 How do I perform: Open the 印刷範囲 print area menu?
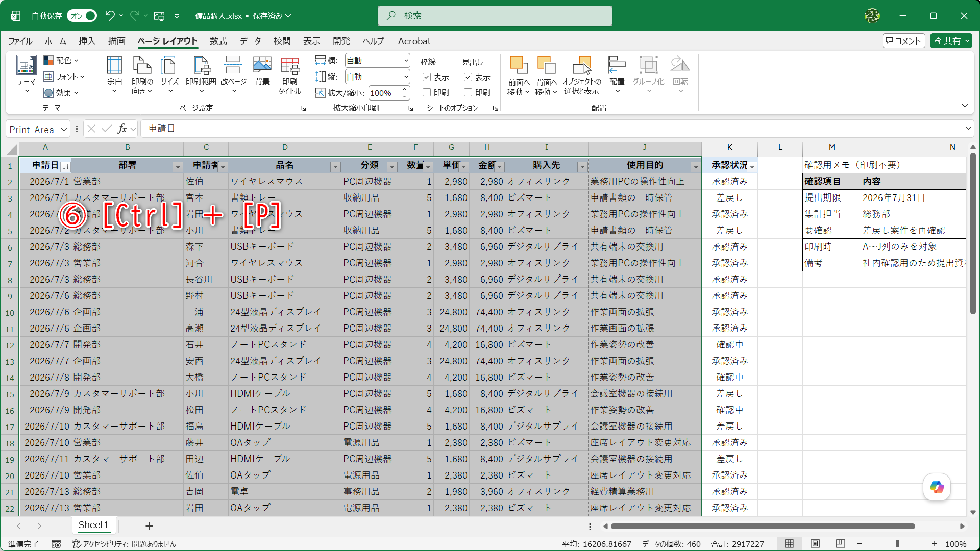click(x=201, y=76)
